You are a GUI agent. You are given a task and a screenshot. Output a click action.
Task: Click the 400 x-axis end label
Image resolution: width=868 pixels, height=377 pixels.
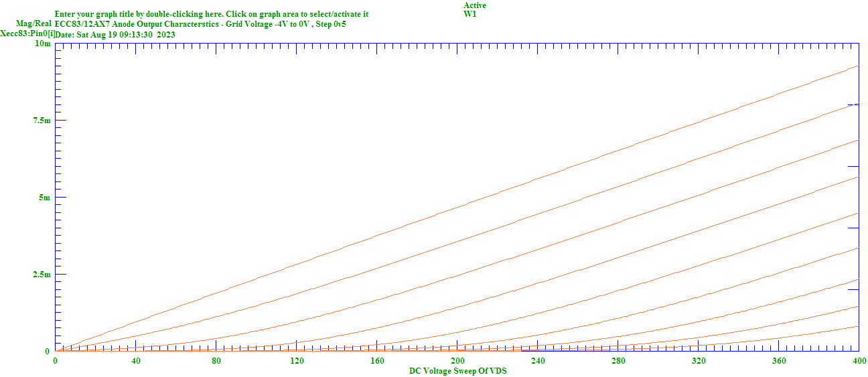(x=859, y=361)
